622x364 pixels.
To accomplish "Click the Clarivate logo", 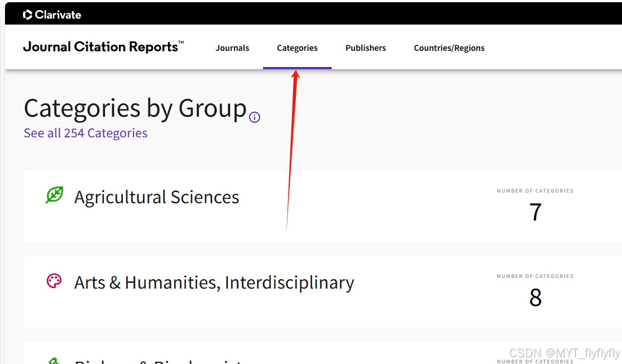I will (x=52, y=15).
